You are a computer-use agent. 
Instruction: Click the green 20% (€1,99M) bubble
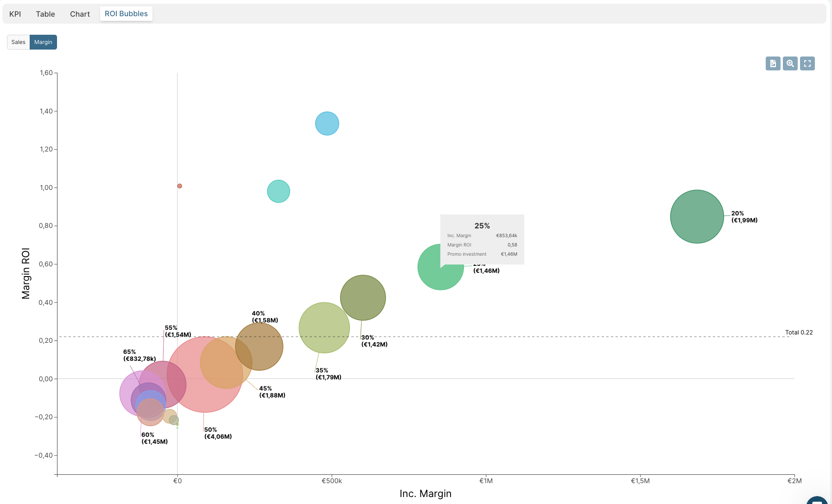[697, 217]
